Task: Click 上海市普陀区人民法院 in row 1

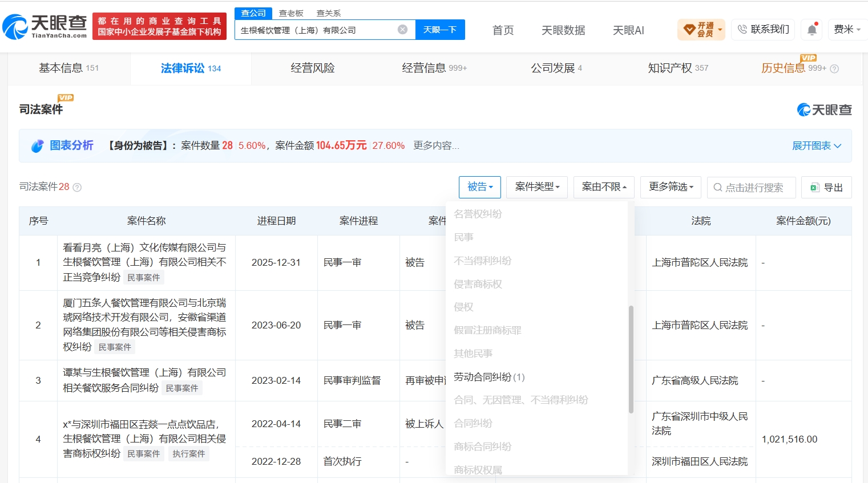Action: coord(700,262)
